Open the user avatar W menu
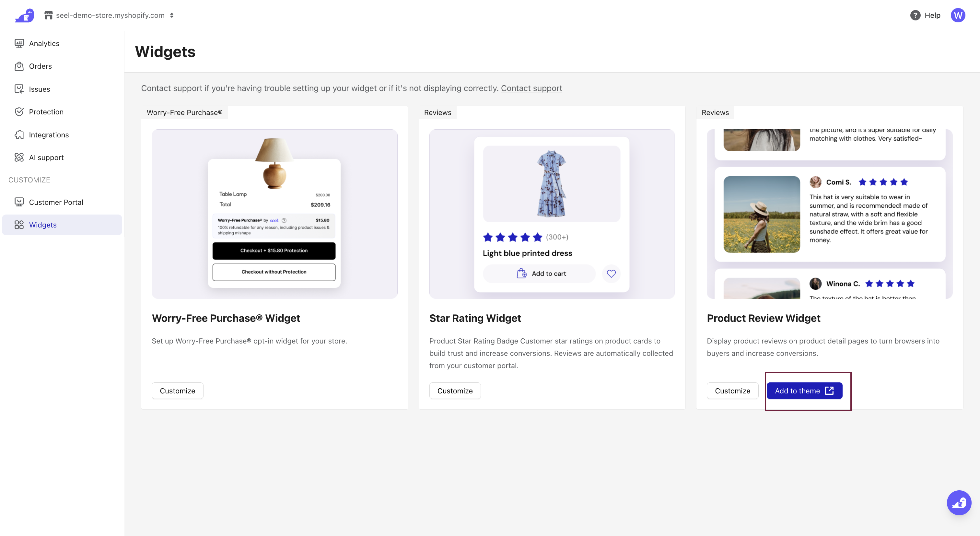Image resolution: width=980 pixels, height=536 pixels. (958, 15)
